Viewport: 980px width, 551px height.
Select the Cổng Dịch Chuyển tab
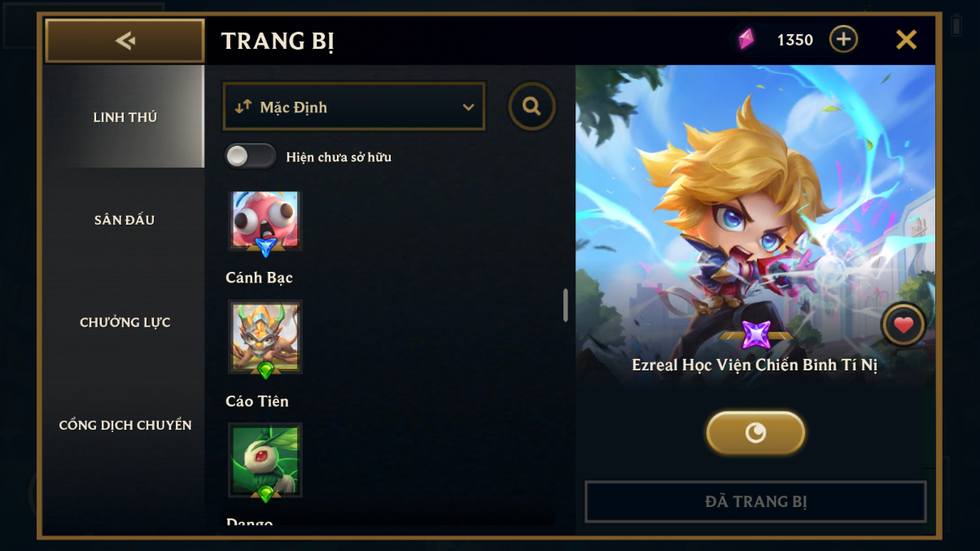[125, 425]
